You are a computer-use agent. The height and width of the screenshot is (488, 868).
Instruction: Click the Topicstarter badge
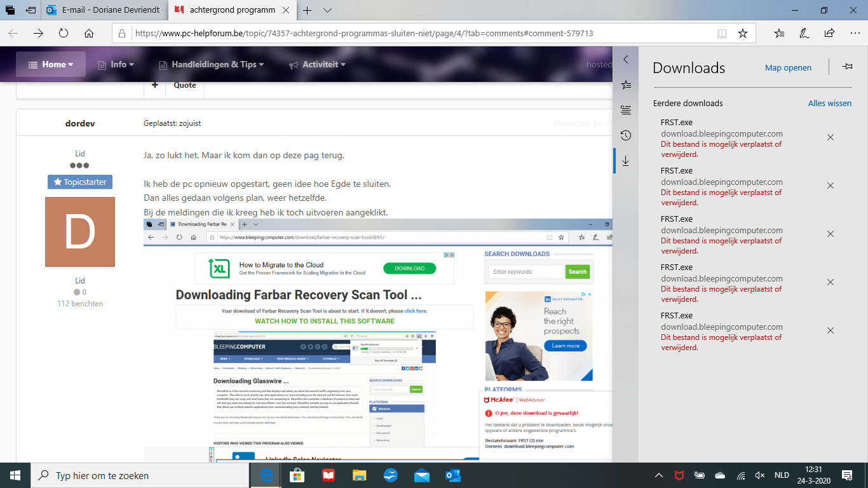point(80,182)
